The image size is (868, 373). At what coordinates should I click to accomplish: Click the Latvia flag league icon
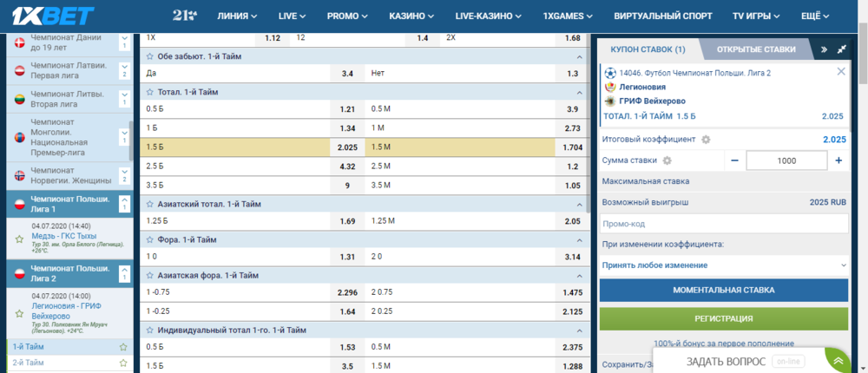pos(20,71)
